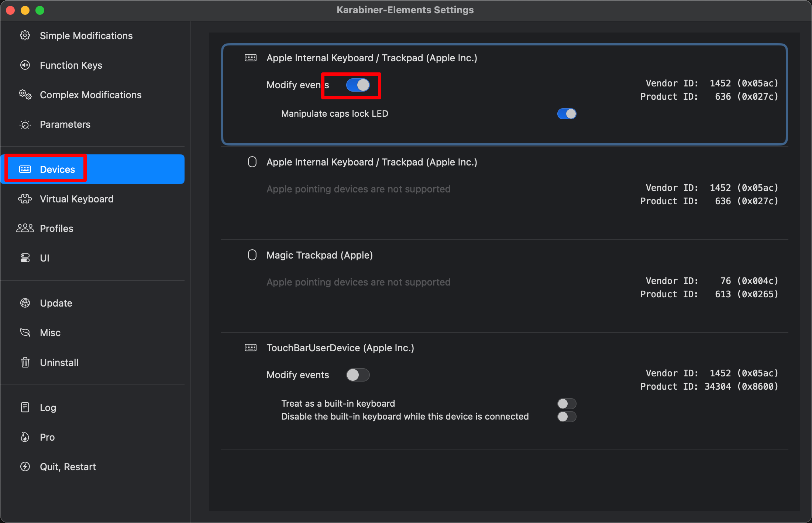
Task: Click the Uninstall trash icon
Action: 25,362
